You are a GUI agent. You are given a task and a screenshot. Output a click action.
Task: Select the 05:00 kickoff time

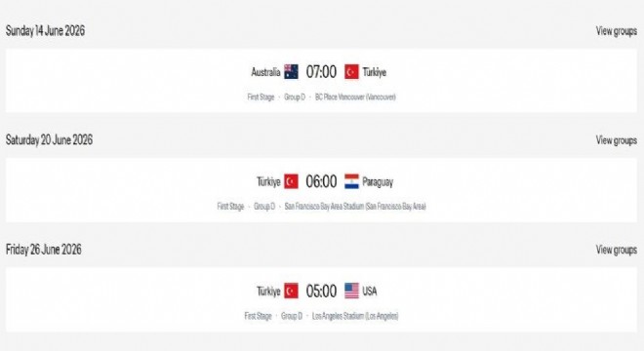tap(321, 292)
